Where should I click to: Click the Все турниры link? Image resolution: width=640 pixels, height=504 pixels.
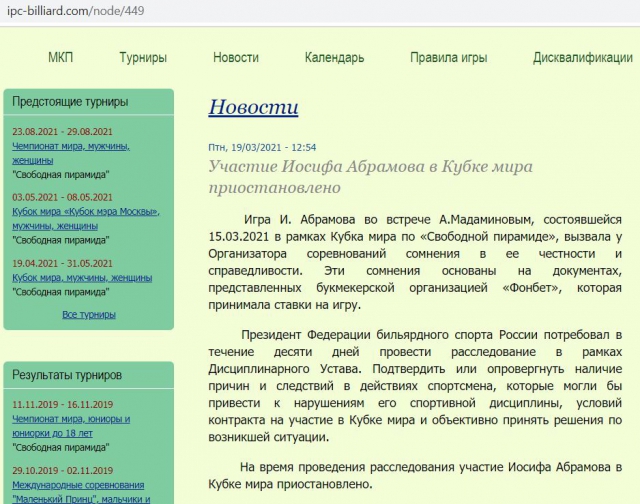88,314
